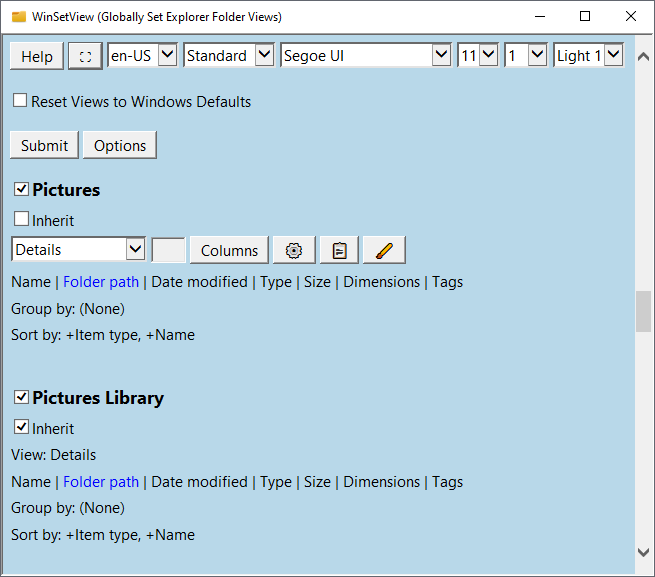Open the en-US language dropdown
This screenshot has height=577, width=655.
[142, 55]
